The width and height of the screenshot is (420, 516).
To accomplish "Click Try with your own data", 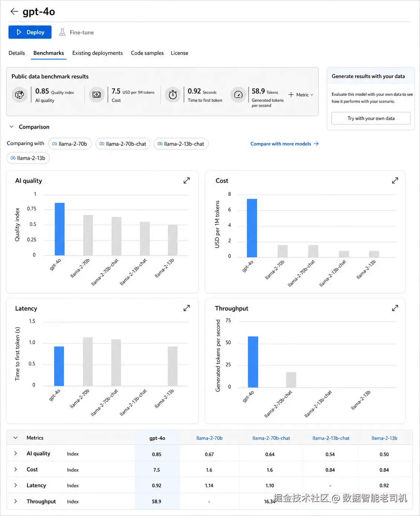I will tap(371, 118).
